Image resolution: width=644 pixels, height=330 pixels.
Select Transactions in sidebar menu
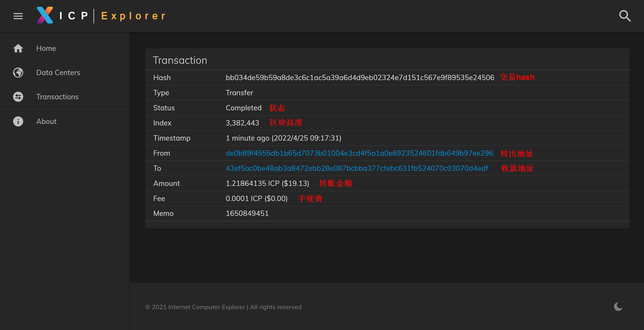(57, 97)
